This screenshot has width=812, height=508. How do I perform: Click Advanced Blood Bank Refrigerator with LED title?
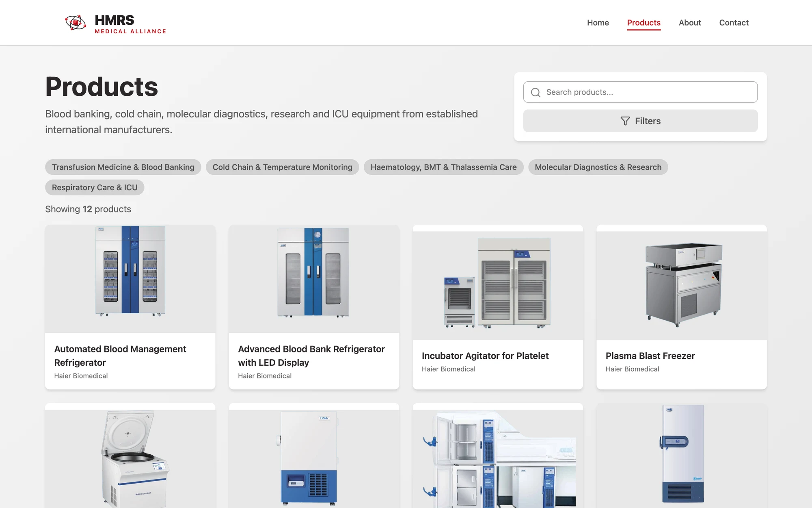[x=311, y=356]
